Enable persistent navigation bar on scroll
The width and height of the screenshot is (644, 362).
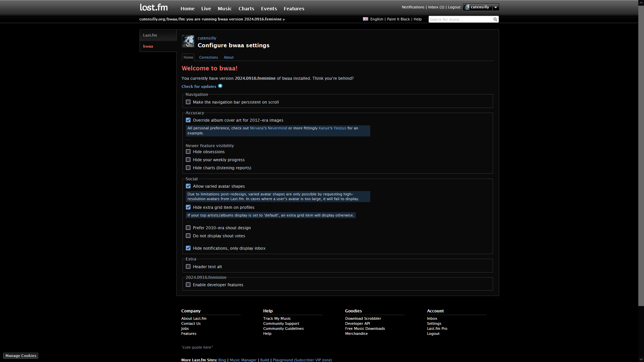click(x=188, y=102)
